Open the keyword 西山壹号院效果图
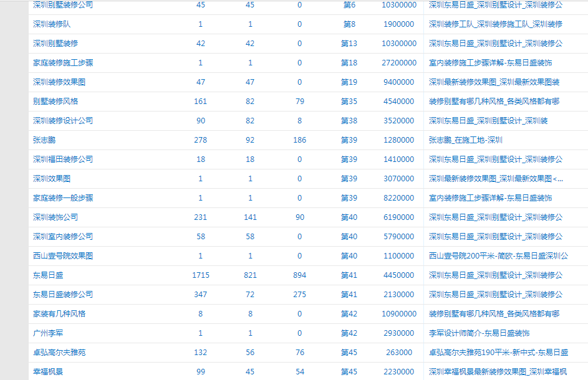Image resolution: width=588 pixels, height=380 pixels. coord(63,256)
